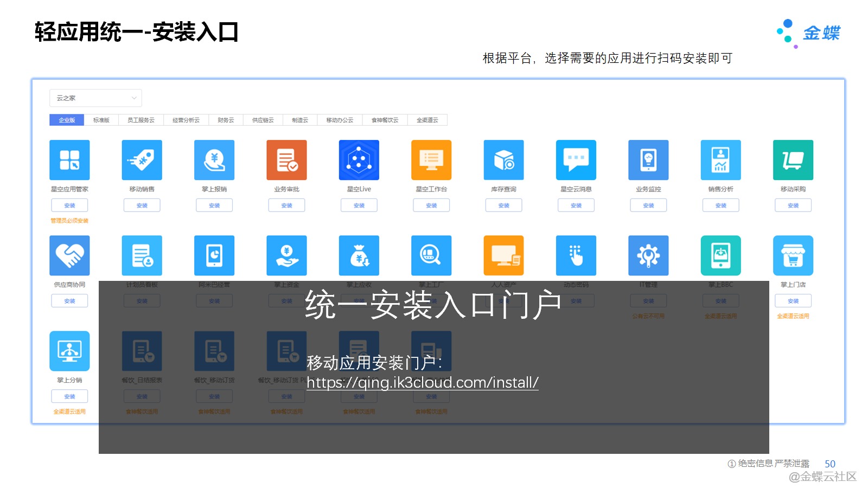Click the 掌上门店 storefront icon

click(793, 255)
